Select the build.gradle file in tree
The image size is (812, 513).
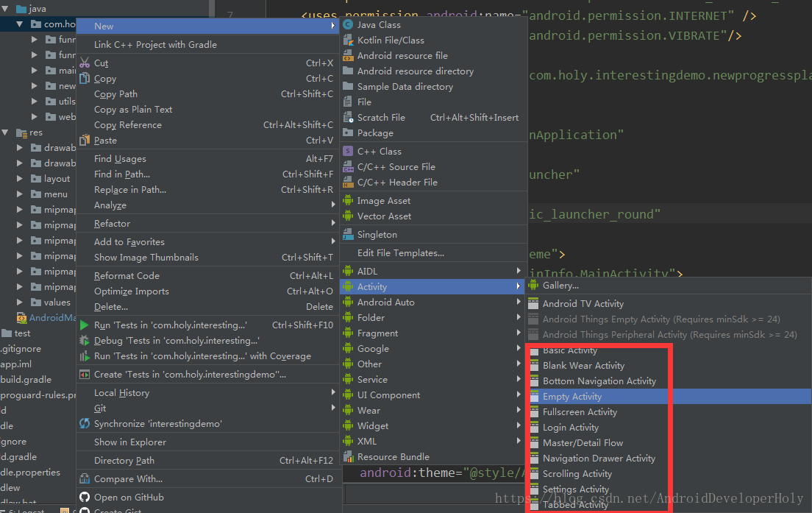[26, 380]
